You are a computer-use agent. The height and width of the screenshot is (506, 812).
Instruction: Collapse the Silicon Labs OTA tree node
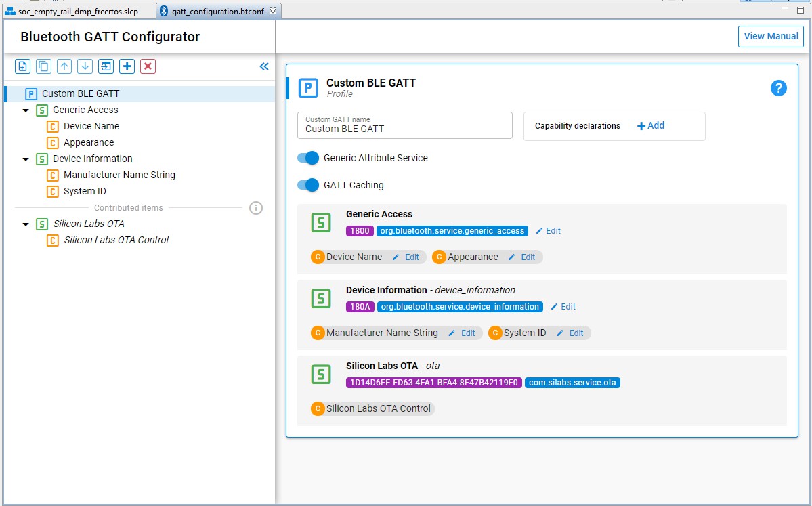pos(26,224)
